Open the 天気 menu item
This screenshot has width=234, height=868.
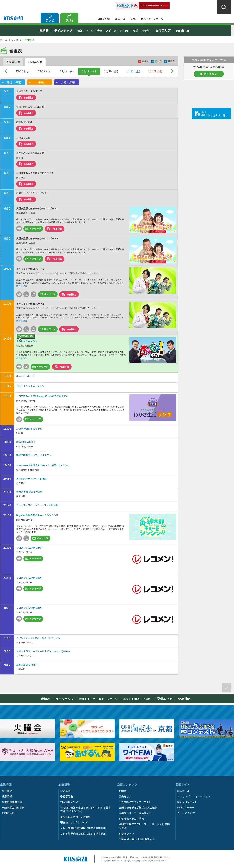tap(133, 19)
